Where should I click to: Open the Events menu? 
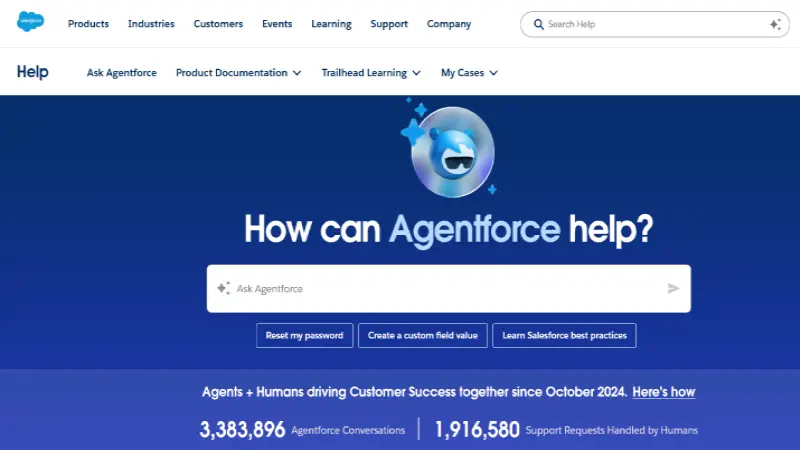pos(277,24)
